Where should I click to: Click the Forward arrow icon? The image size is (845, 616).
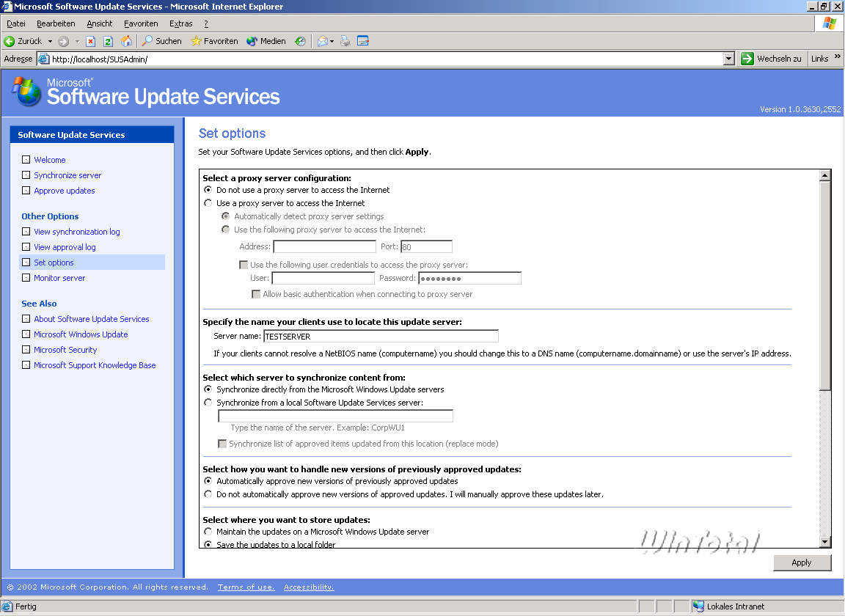click(x=64, y=41)
